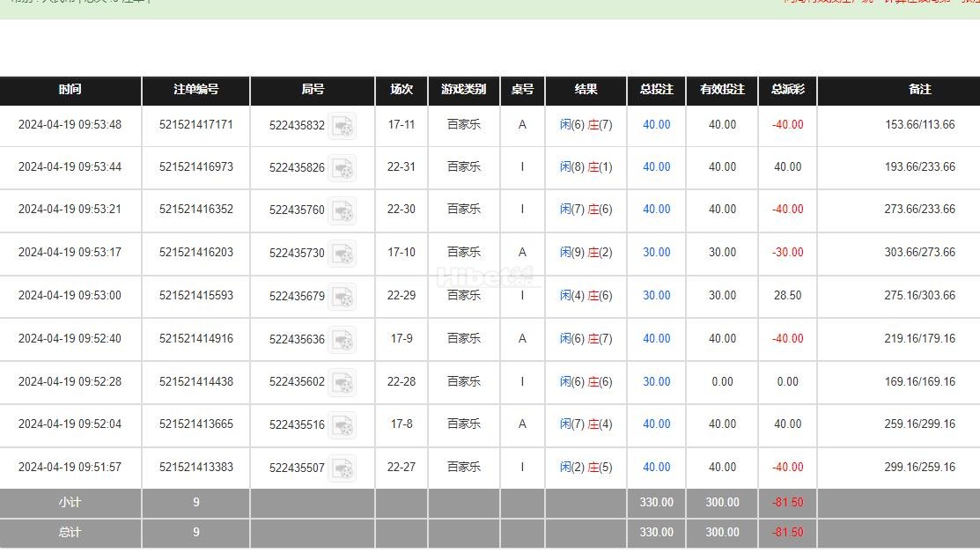Select order number 521521415593
Image resolution: width=980 pixels, height=553 pixels.
pos(196,295)
